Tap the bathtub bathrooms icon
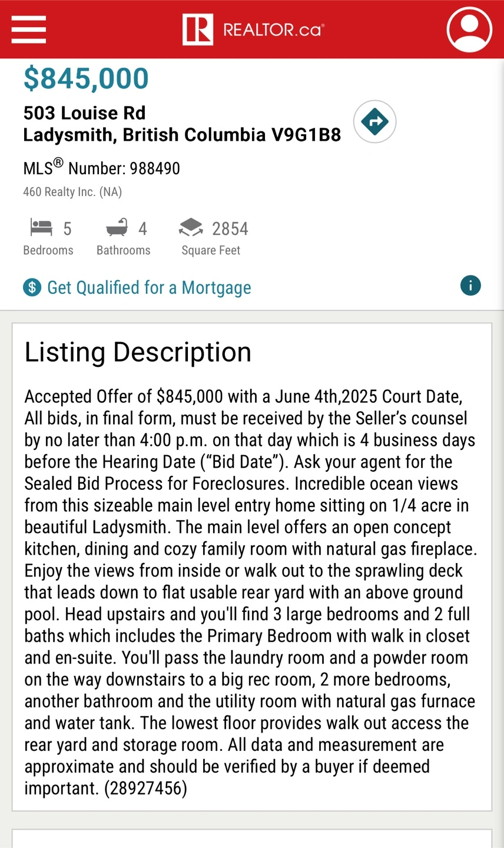Screen dimensions: 504x848 point(117,227)
